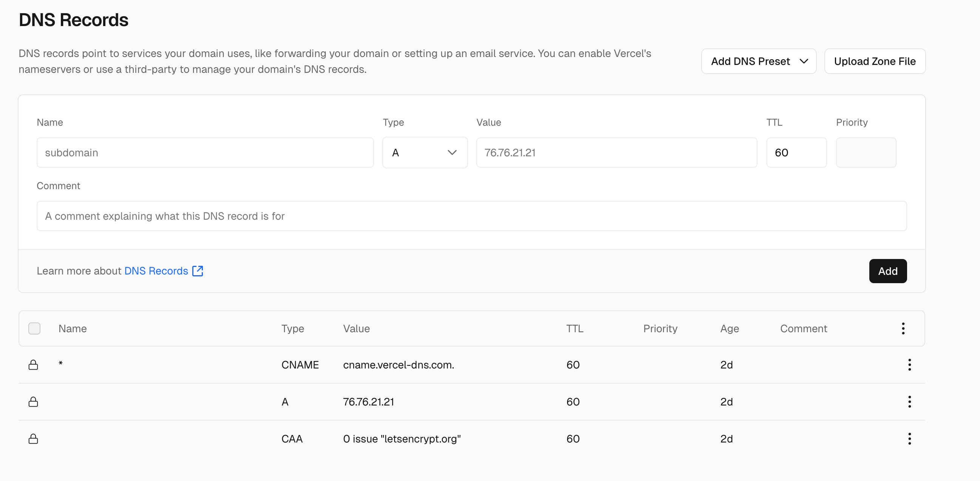Click the DNS Records page heading
Viewport: 980px width, 481px height.
coord(73,20)
